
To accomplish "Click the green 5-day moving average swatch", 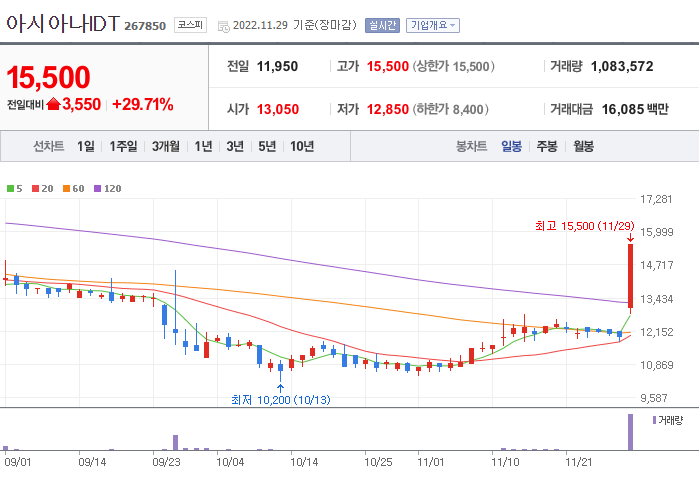I will [x=10, y=189].
